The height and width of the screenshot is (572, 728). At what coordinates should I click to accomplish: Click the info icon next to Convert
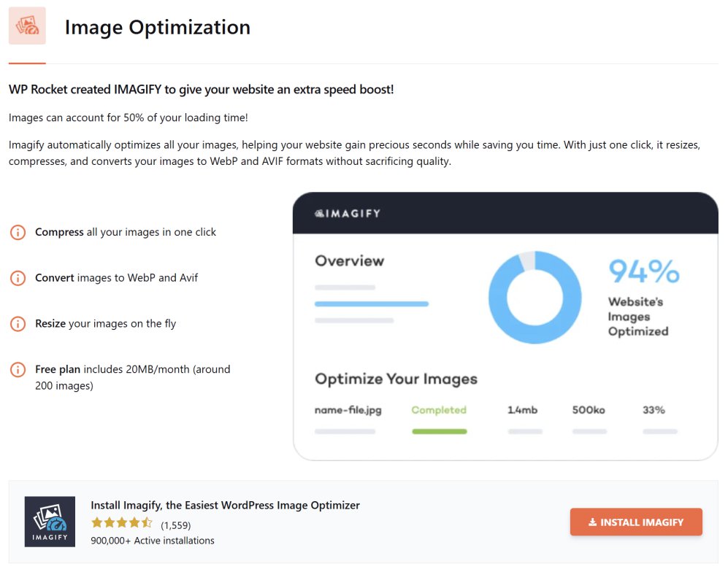click(x=18, y=277)
